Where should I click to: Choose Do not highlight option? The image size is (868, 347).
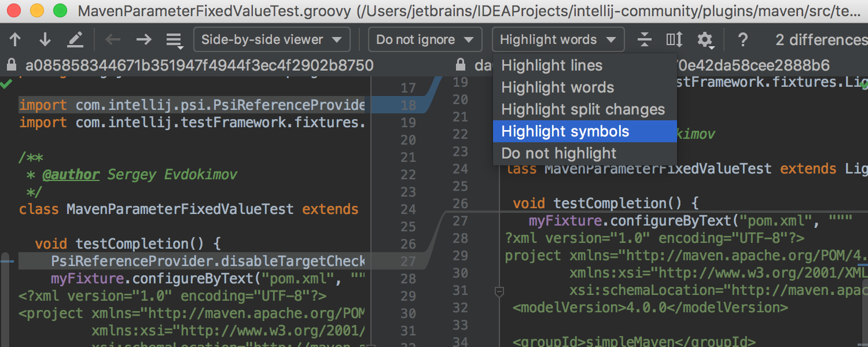pos(585,153)
